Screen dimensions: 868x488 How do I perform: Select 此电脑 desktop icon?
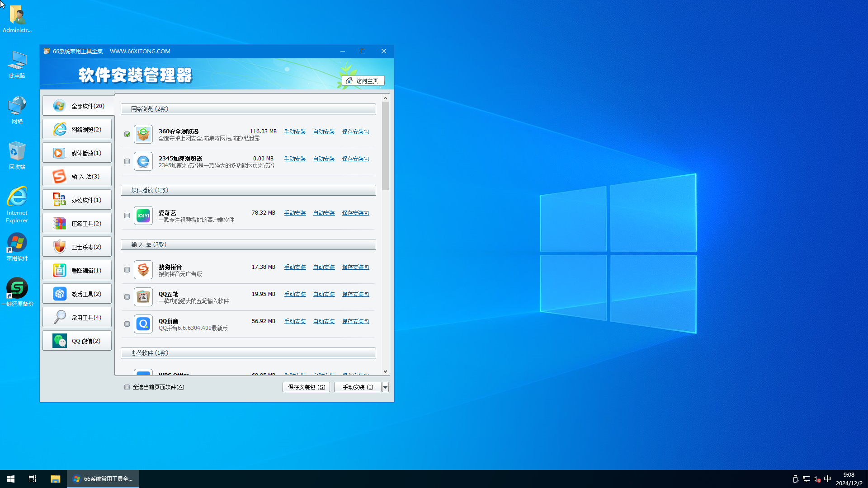[x=17, y=65]
